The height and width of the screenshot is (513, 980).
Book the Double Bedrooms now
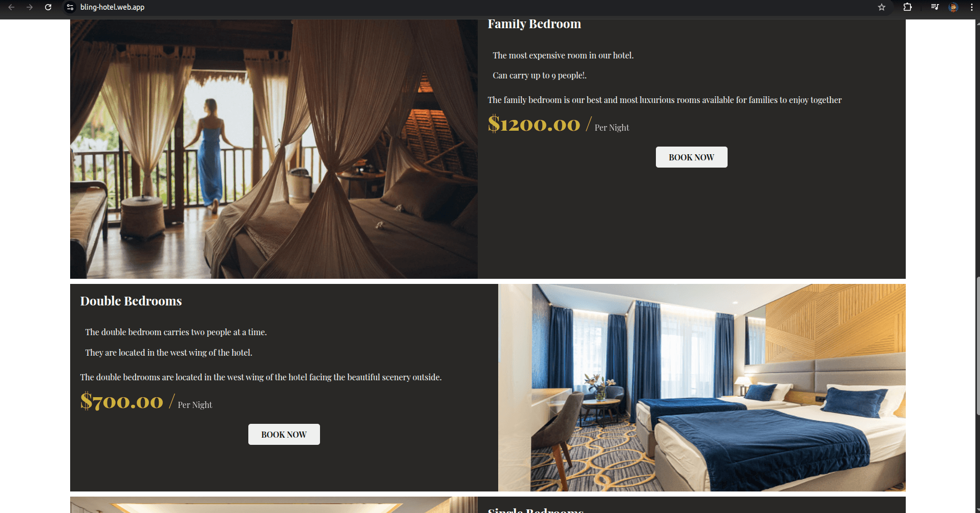click(284, 435)
